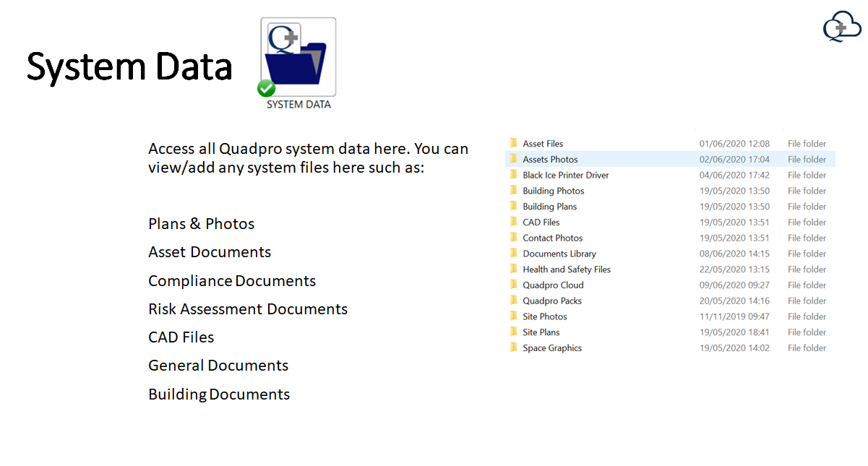The width and height of the screenshot is (868, 466).
Task: Click the Quadpro Packs folder icon
Action: [514, 301]
